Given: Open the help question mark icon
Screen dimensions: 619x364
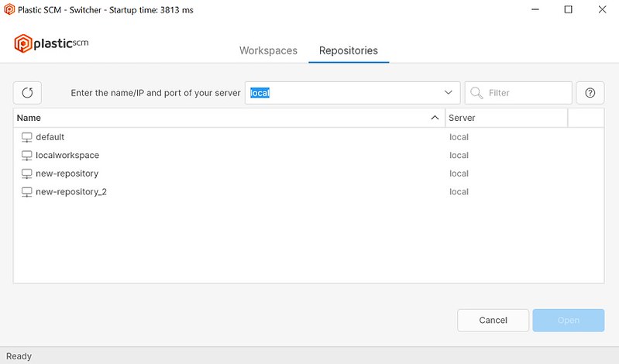Looking at the screenshot, I should pos(590,93).
